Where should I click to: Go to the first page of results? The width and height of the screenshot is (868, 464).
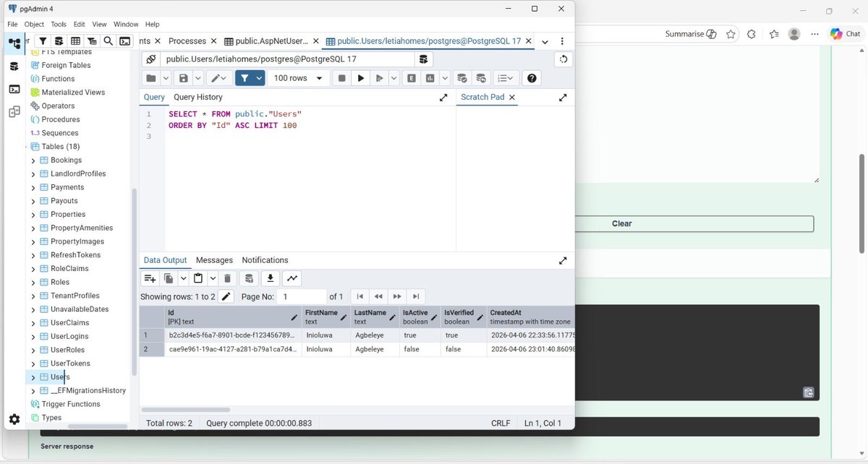click(x=360, y=296)
